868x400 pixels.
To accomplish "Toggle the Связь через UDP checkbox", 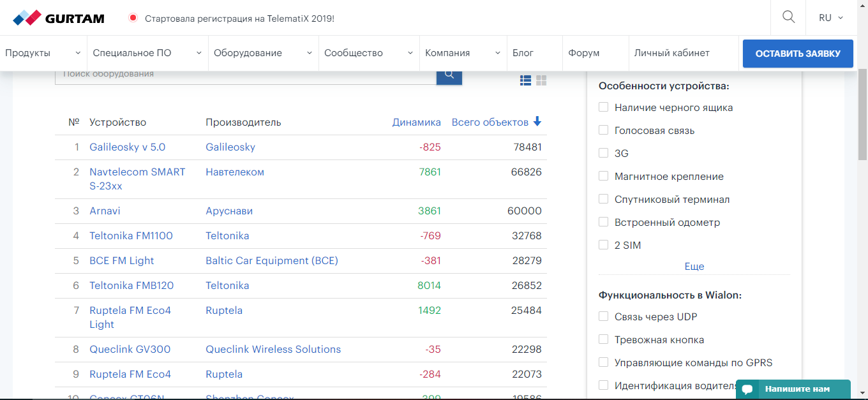I will 603,317.
